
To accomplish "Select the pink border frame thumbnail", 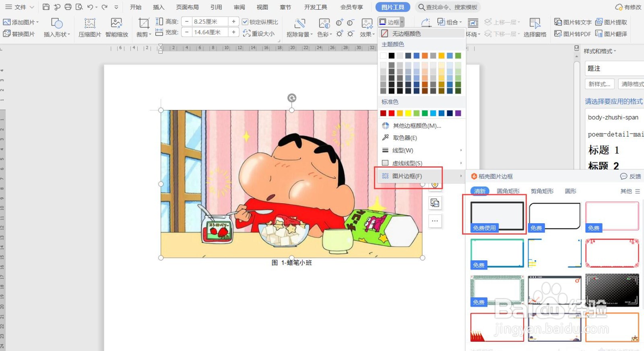I will point(612,216).
